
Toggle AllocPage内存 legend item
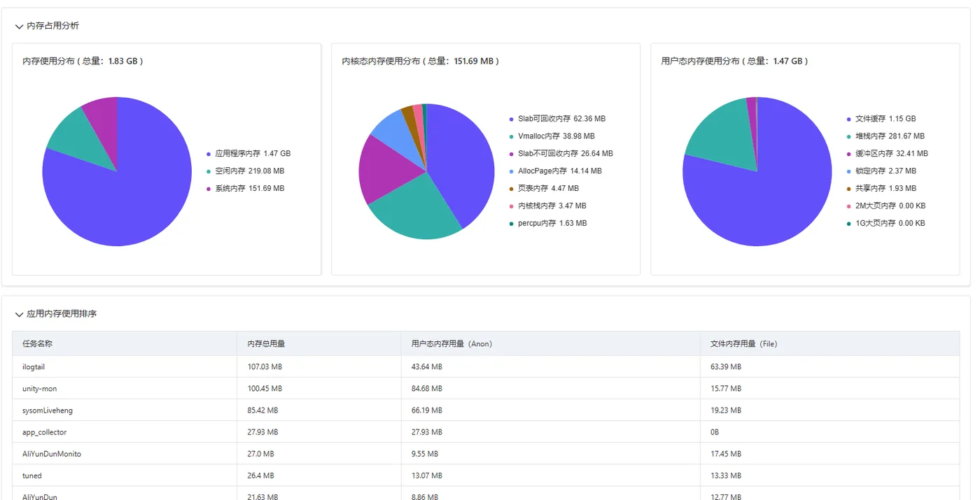point(555,171)
